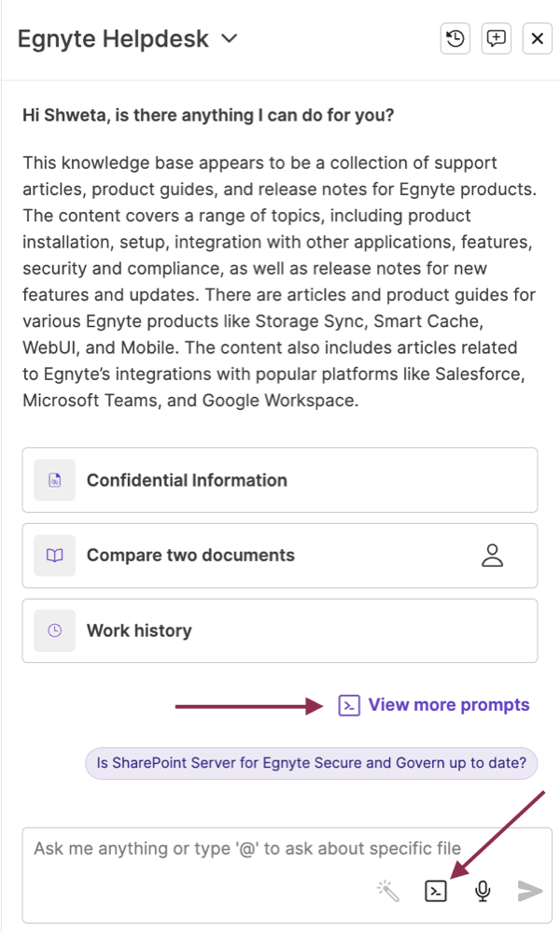Close the Egnyte Helpdesk chat panel
The height and width of the screenshot is (933, 560).
coord(537,38)
